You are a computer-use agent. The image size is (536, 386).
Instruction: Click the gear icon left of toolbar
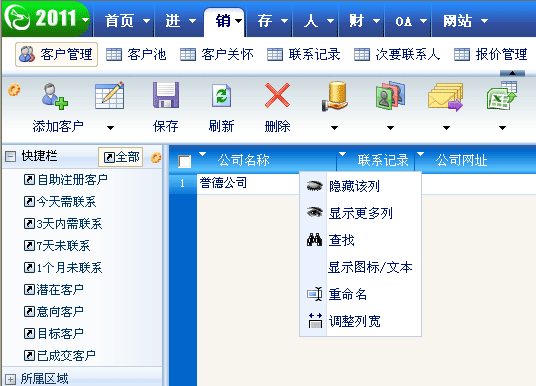point(14,89)
